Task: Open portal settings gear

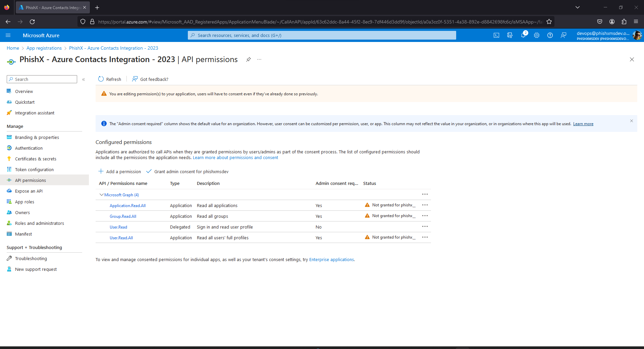Action: [x=537, y=35]
